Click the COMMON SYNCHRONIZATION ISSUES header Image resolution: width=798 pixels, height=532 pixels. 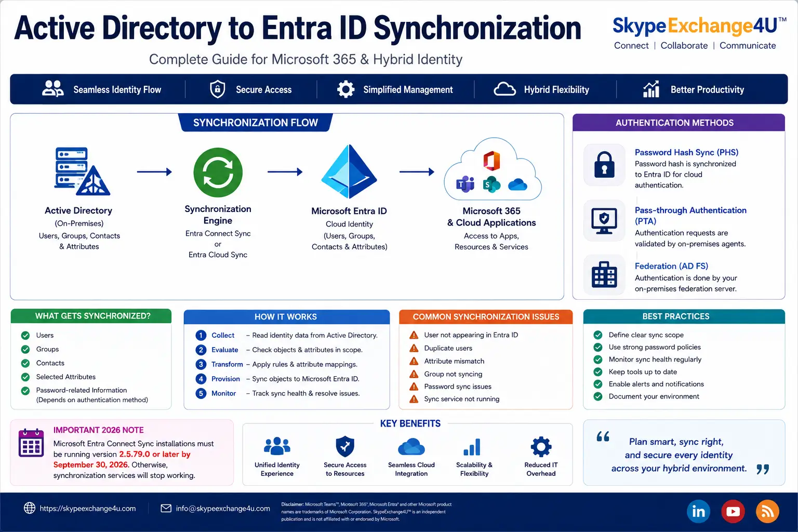click(x=486, y=317)
